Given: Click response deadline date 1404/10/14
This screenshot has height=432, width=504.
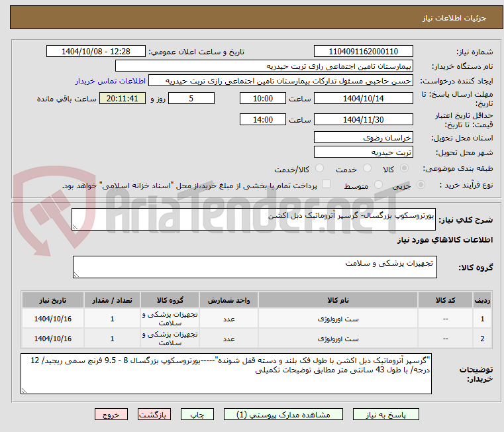Looking at the screenshot, I should coord(363,99).
